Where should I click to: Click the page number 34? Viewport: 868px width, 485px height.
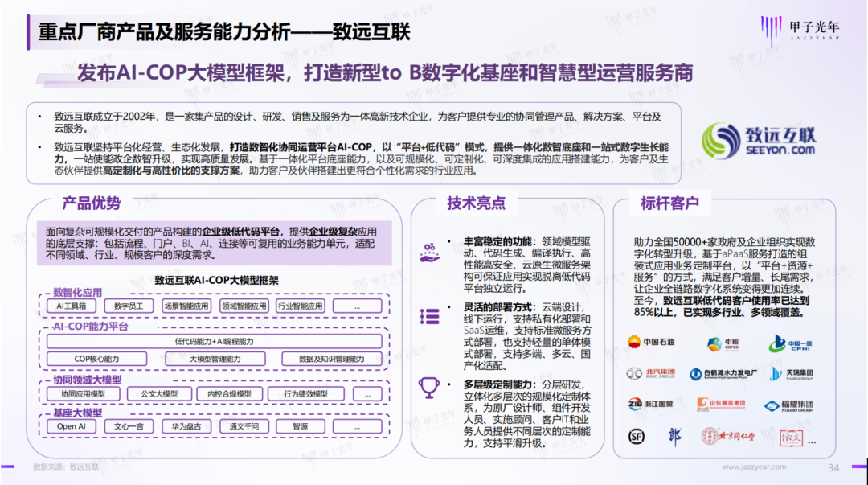click(833, 468)
